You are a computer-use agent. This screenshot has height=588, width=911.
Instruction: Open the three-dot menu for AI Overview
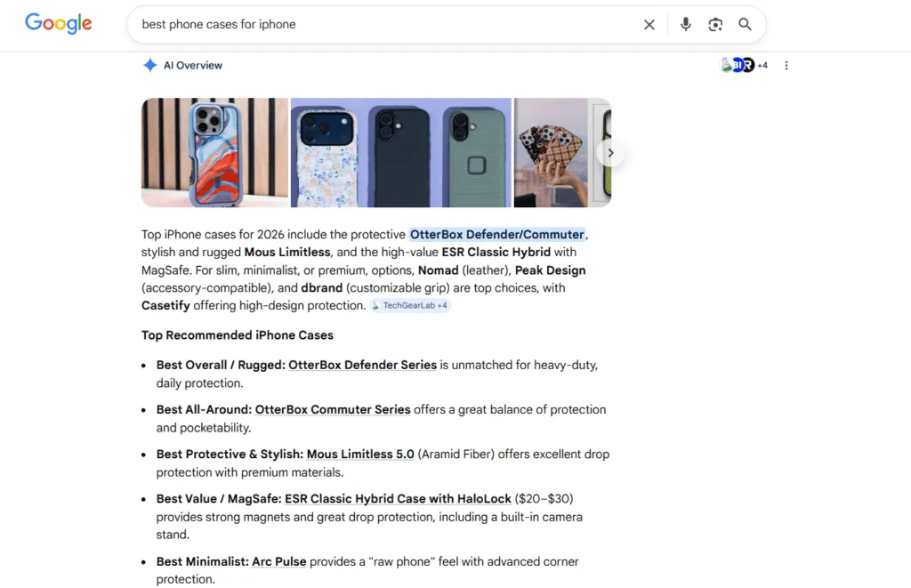click(x=786, y=65)
